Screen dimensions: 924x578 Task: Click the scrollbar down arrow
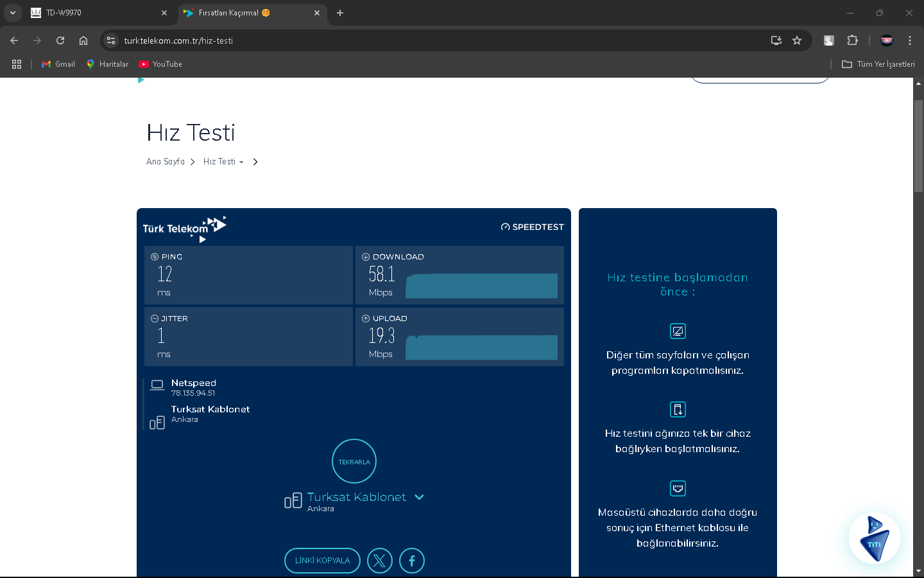[x=919, y=571]
